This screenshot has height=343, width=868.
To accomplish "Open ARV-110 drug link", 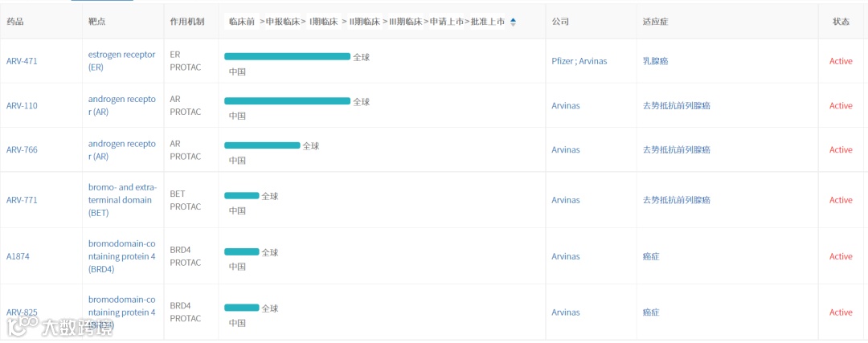I will [23, 106].
